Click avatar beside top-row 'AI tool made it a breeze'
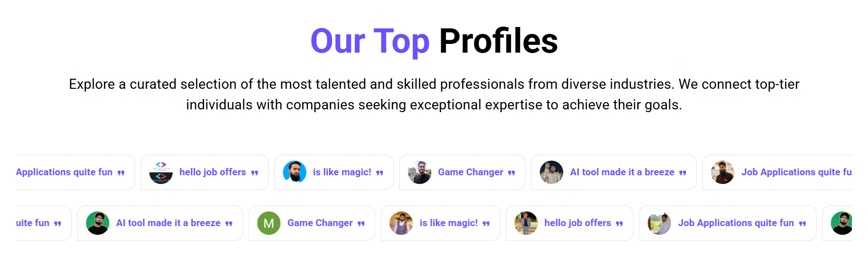Image resolution: width=868 pixels, height=265 pixels. [x=552, y=172]
